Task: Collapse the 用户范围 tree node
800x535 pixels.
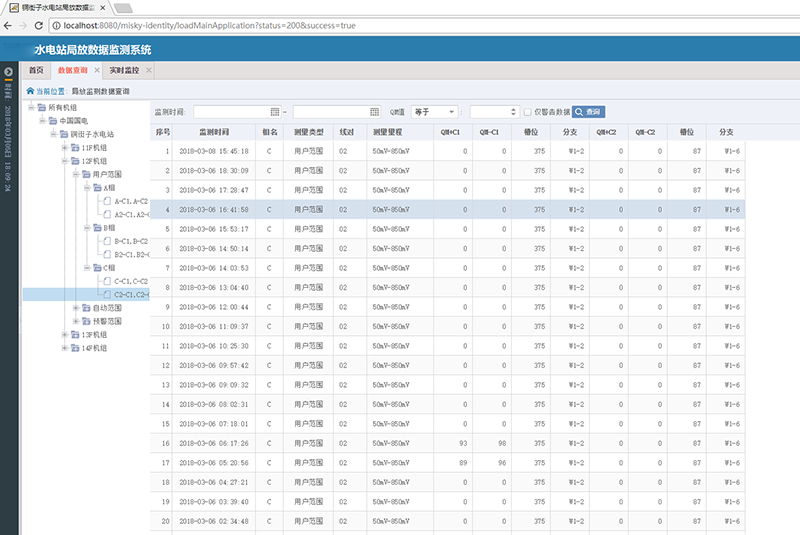Action: coord(76,174)
